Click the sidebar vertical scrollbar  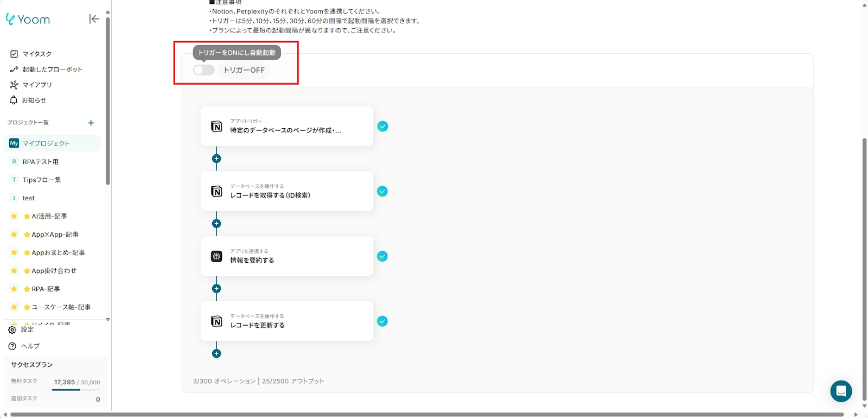pos(108,101)
